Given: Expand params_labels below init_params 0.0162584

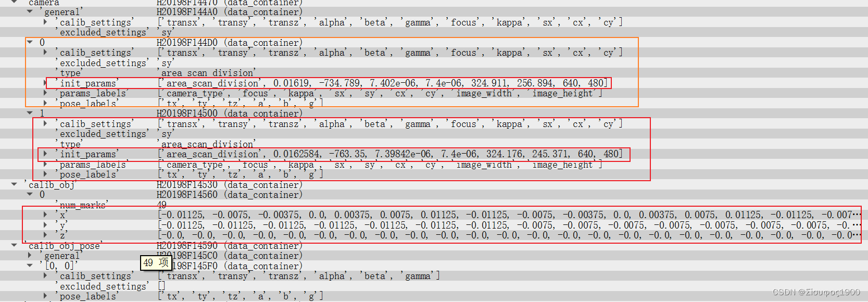Looking at the screenshot, I should tap(45, 164).
